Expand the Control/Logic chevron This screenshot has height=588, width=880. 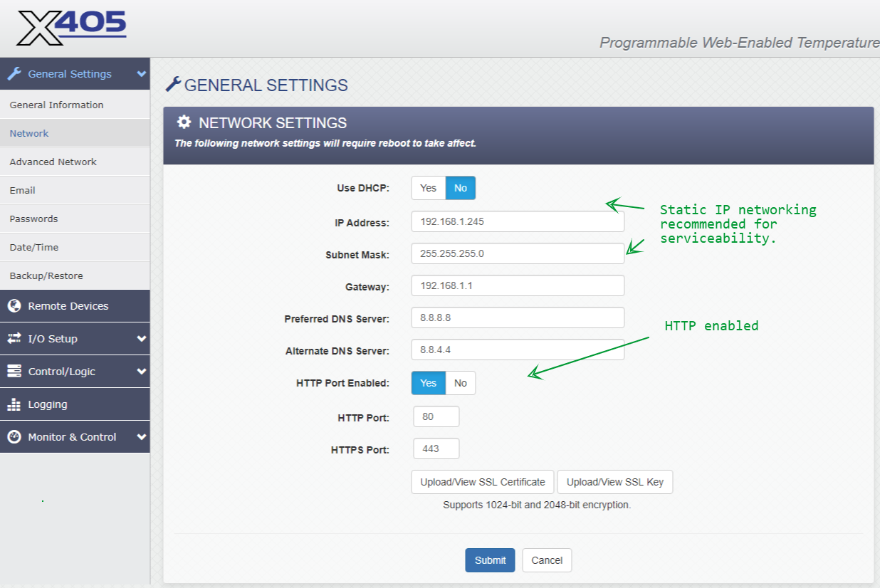click(142, 372)
